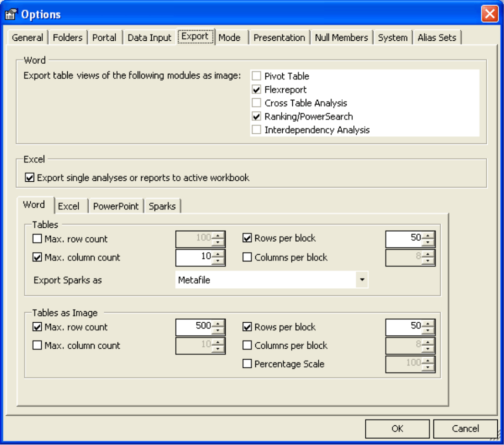Disable Ranking/PowerSearch image export

pos(257,117)
